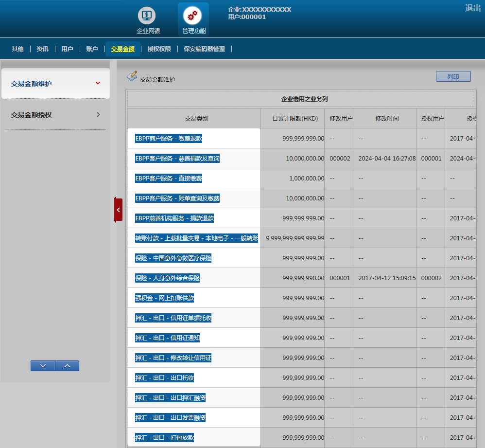The height and width of the screenshot is (448, 485).
Task: Select the 交易金额 menu tab
Action: pyautogui.click(x=122, y=49)
